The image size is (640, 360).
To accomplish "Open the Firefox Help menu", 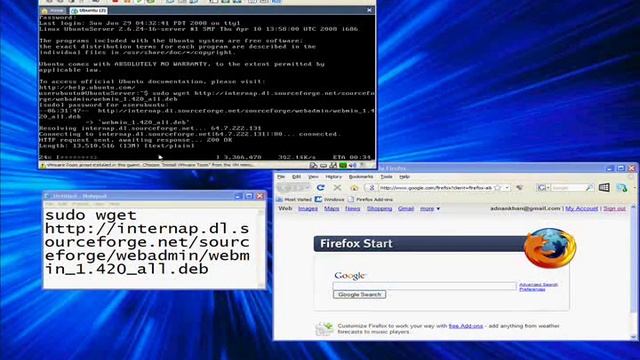I will click(404, 177).
